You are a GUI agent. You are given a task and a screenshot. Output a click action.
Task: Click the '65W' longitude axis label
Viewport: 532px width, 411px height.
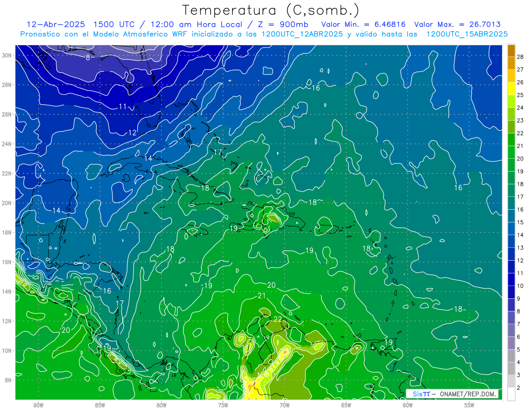[x=346, y=405]
